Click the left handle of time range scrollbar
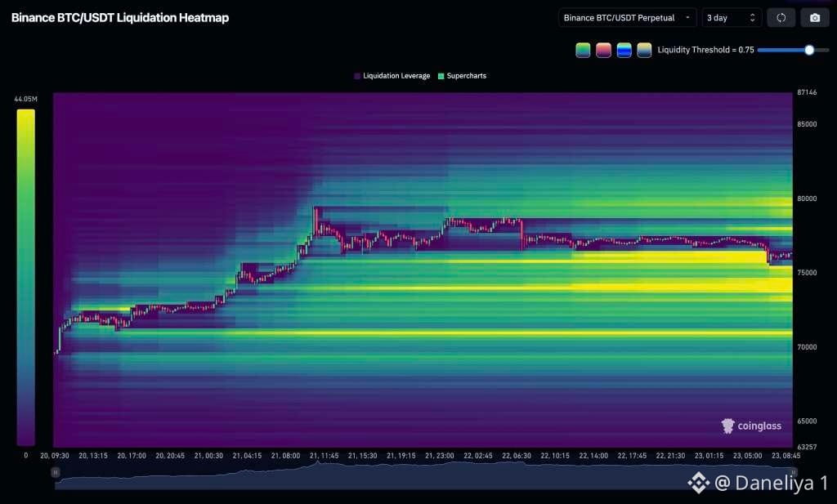The height and width of the screenshot is (504, 837). tap(55, 472)
